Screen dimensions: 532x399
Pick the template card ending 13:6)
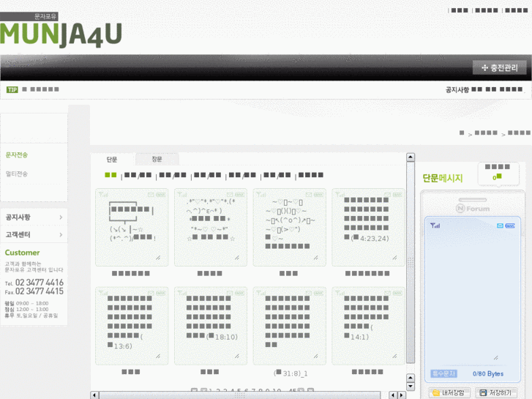(x=132, y=326)
